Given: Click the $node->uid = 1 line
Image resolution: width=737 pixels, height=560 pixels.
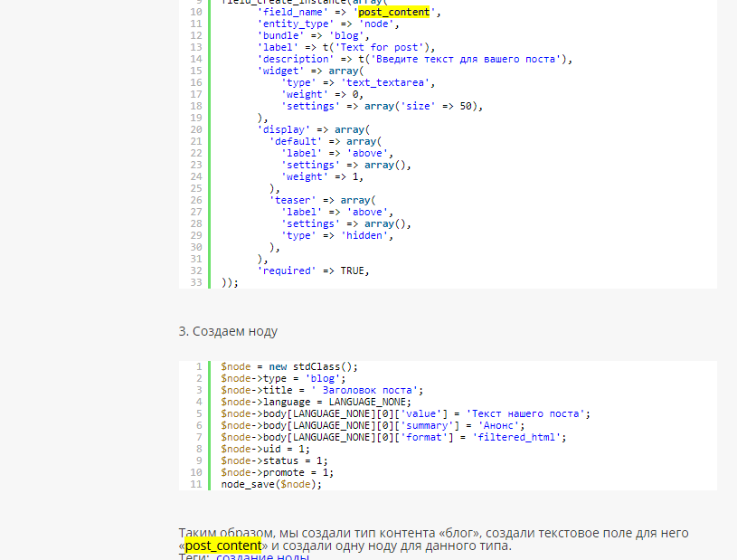Looking at the screenshot, I should [265, 449].
